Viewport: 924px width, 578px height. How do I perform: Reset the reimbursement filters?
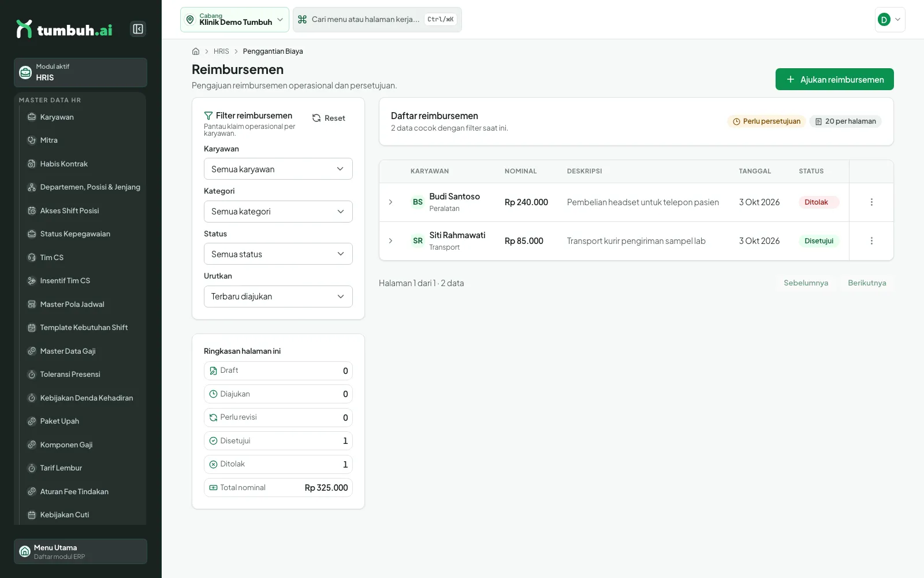(329, 118)
